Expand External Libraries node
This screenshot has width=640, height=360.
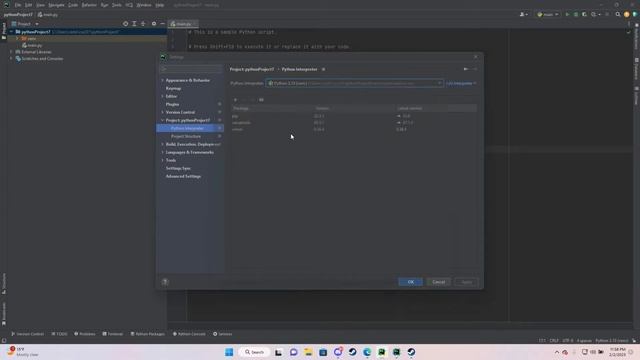11,52
